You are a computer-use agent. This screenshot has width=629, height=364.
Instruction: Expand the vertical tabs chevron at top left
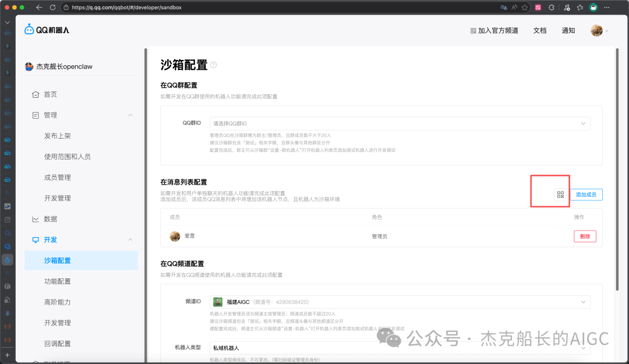tap(7, 23)
